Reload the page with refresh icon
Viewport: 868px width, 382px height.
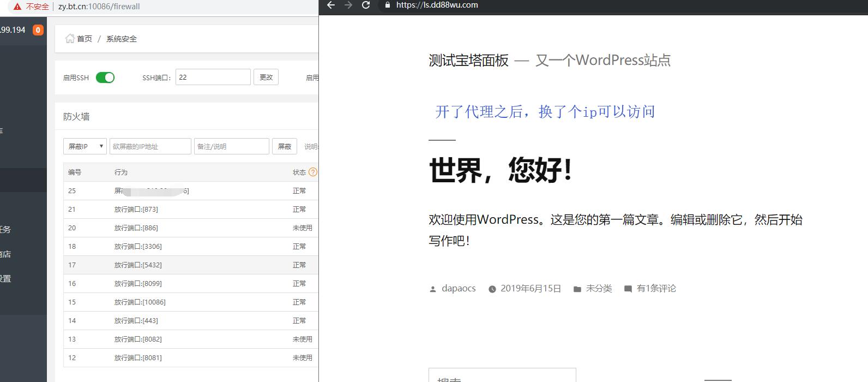(x=366, y=5)
